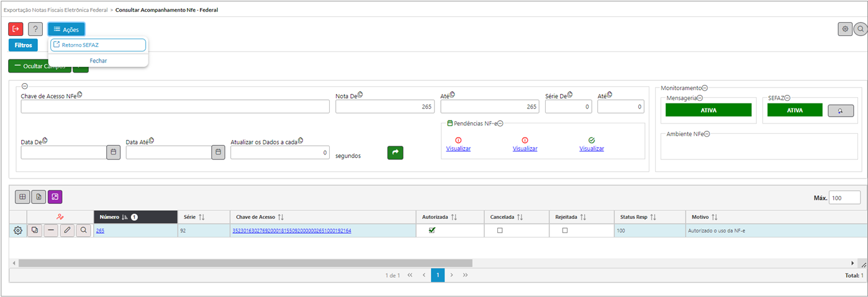Click the Filtros button
The height and width of the screenshot is (297, 868).
23,45
